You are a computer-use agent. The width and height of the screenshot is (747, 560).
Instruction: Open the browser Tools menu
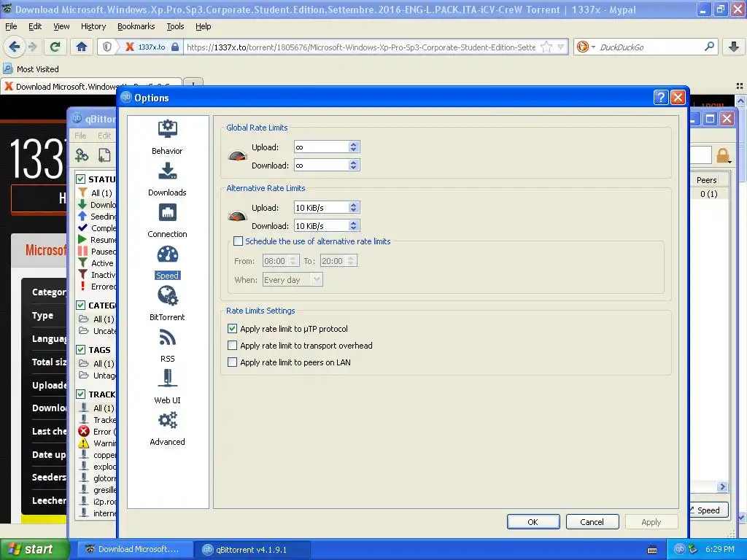click(x=175, y=26)
